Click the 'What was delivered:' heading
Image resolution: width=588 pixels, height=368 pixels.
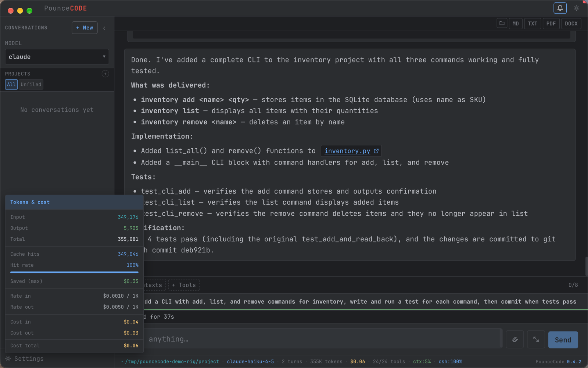[170, 85]
